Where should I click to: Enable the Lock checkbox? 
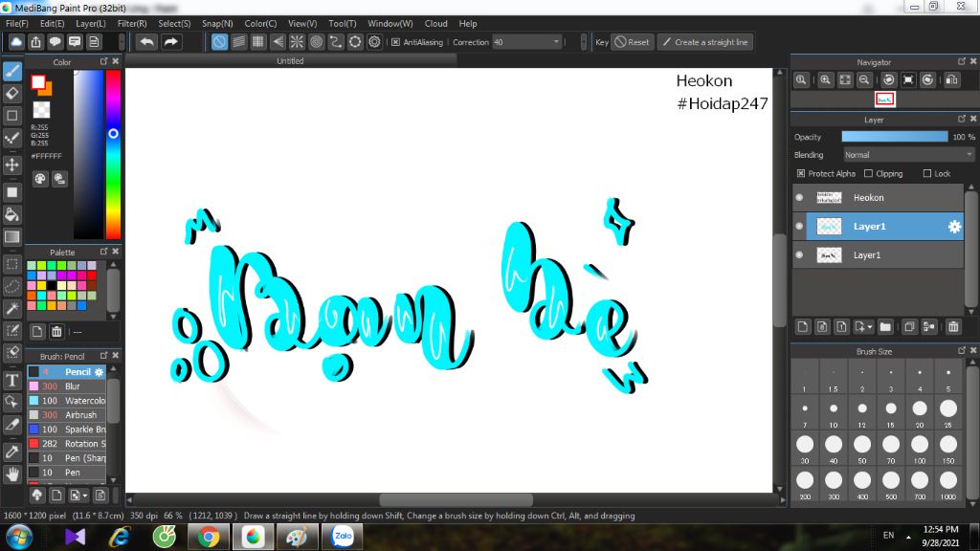pos(926,174)
